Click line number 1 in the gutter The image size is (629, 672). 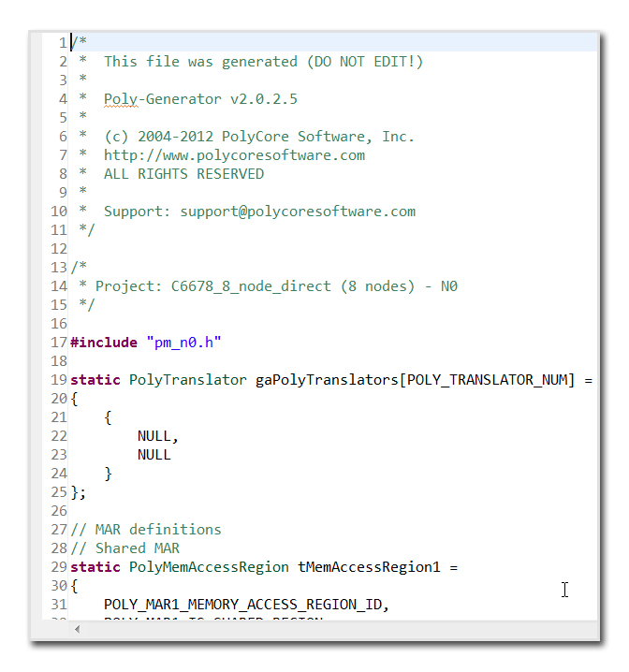coord(62,43)
